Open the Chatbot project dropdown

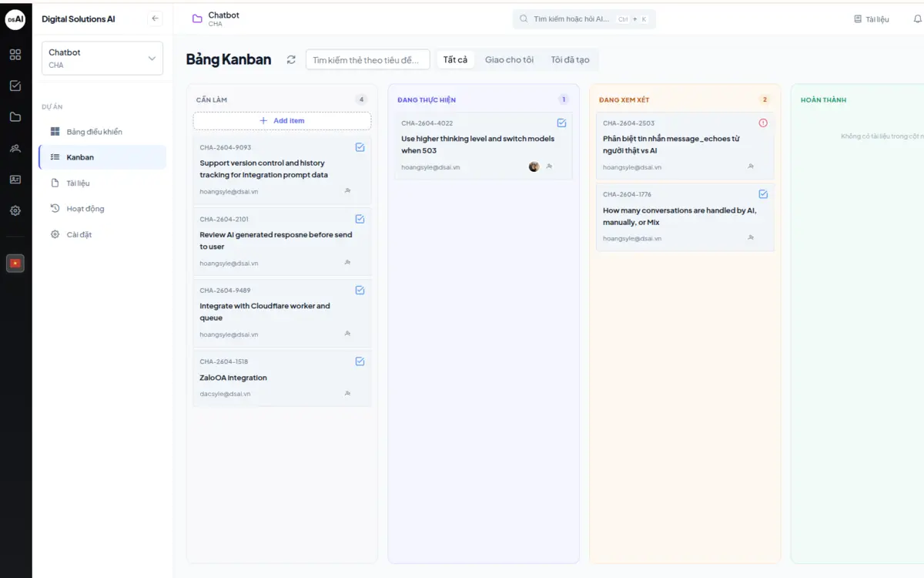coord(102,59)
